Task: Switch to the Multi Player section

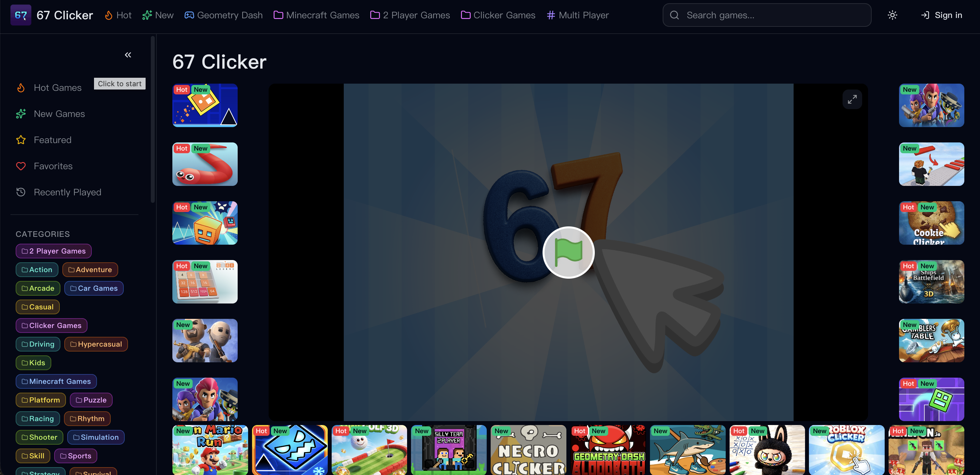Action: coord(577,15)
